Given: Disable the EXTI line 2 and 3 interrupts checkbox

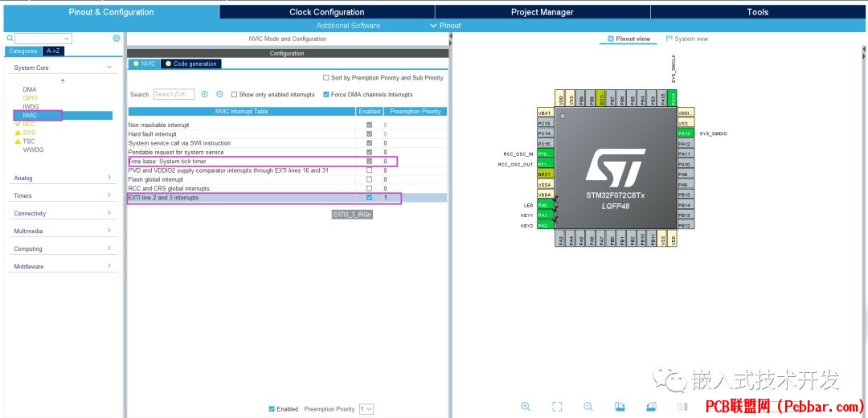Looking at the screenshot, I should [x=369, y=198].
